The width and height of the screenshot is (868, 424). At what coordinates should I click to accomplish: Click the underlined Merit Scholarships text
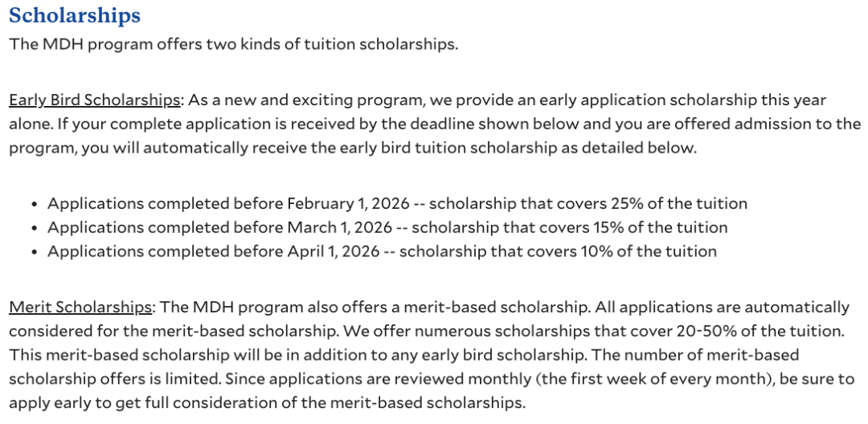click(x=80, y=307)
